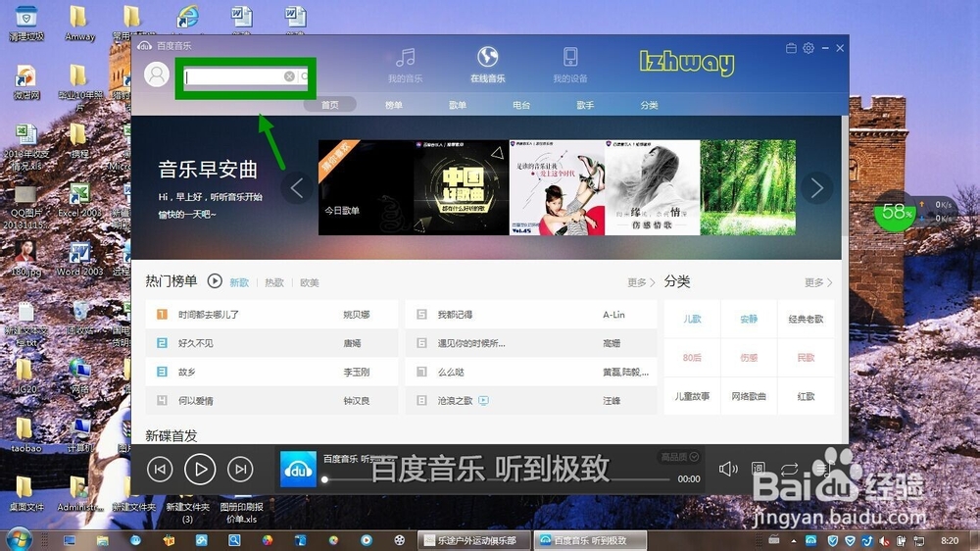Click the skin box icon beside the settings gear

pos(791,48)
